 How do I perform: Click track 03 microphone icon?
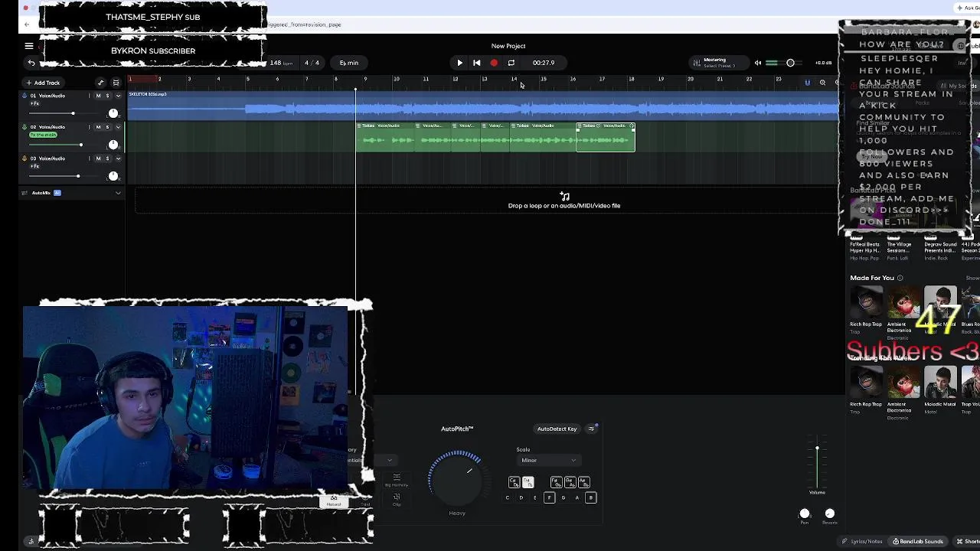click(x=24, y=158)
